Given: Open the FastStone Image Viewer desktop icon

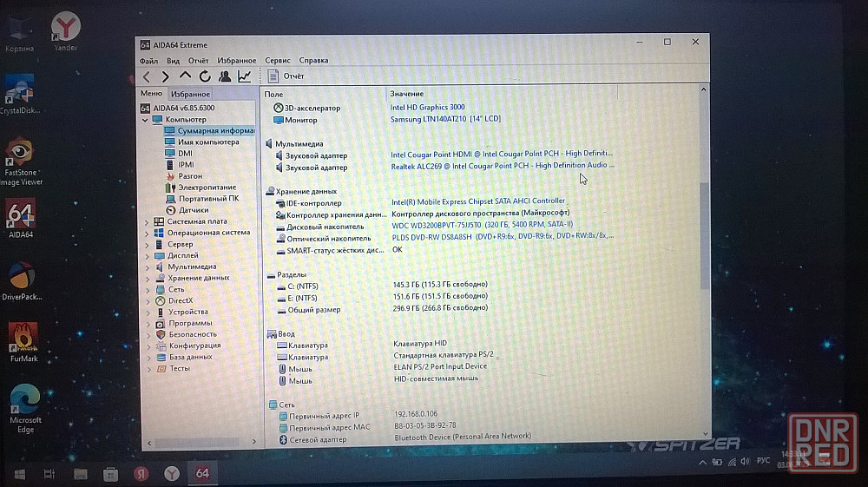Looking at the screenshot, I should tap(21, 161).
